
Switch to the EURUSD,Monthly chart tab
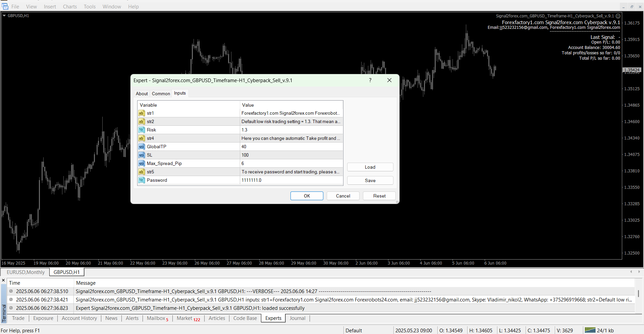[25, 272]
